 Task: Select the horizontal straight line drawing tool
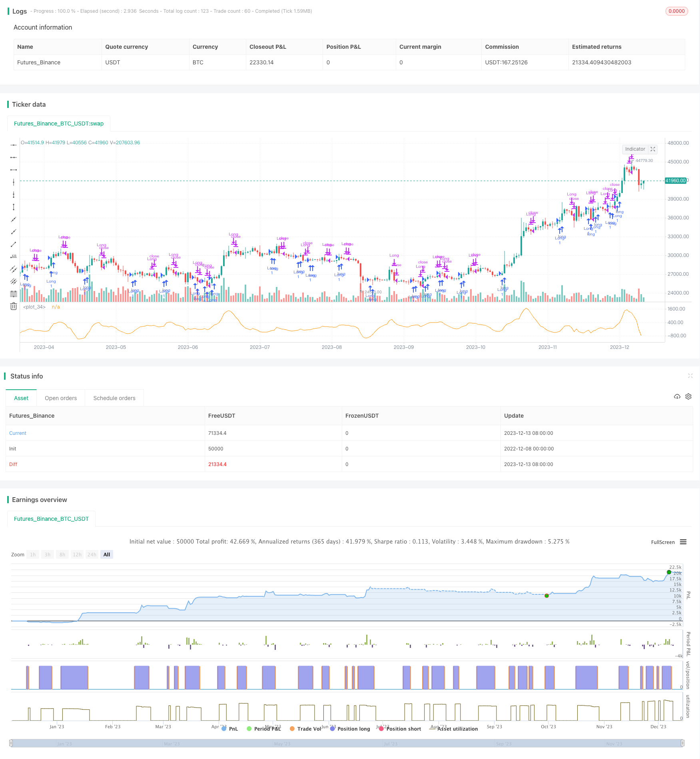pyautogui.click(x=14, y=145)
